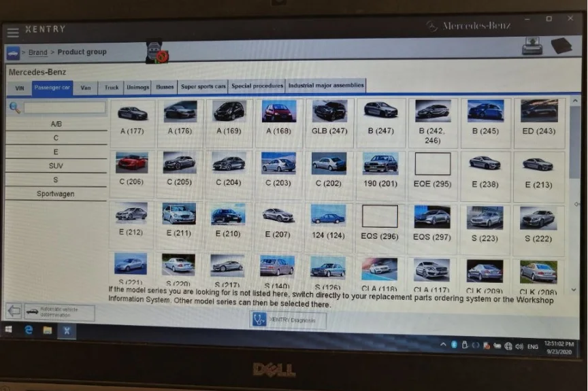Select model series GLB (247)
This screenshot has height=391, width=588.
coord(329,123)
